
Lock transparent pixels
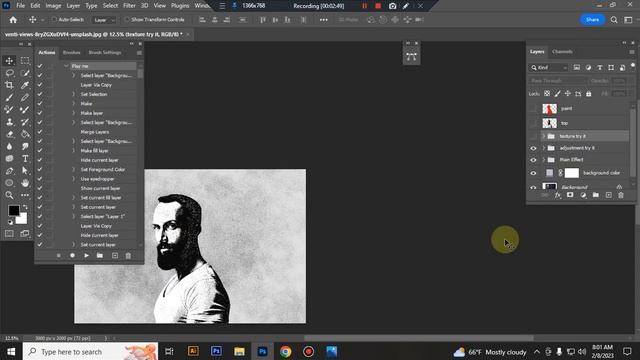pyautogui.click(x=547, y=94)
